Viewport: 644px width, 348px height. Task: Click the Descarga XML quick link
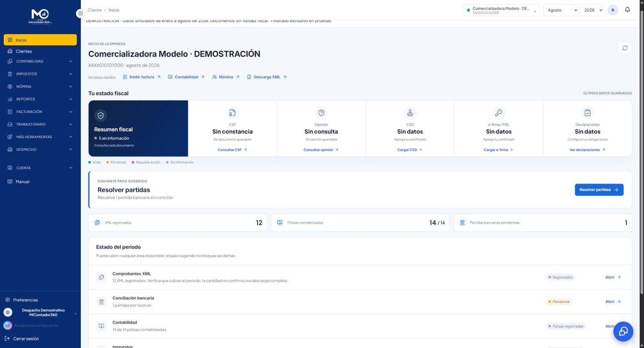click(267, 77)
